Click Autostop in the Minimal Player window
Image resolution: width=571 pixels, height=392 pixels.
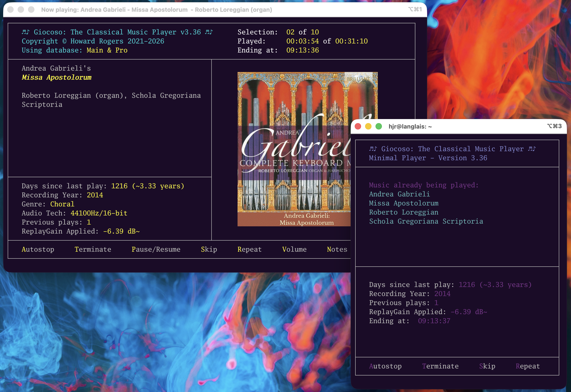click(385, 366)
